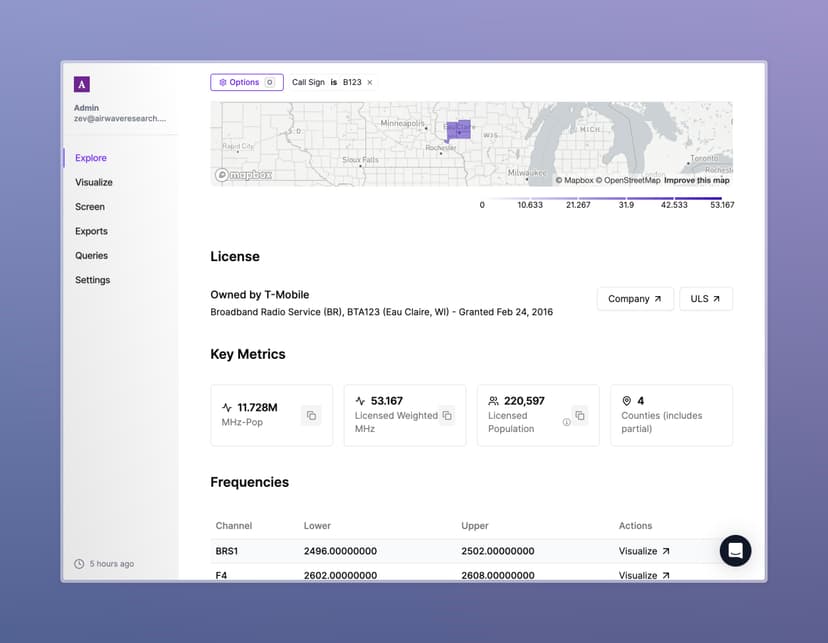
Task: Click the Licensed Population info icon
Action: [565, 424]
